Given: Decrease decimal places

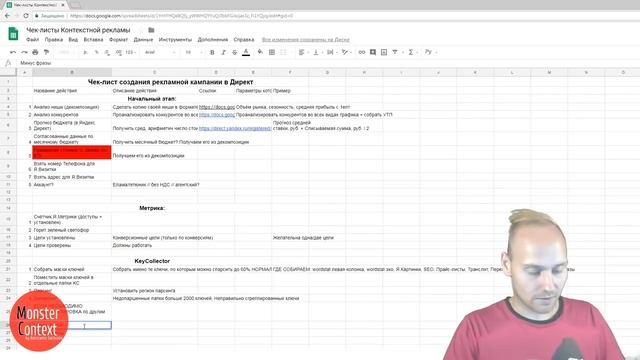Looking at the screenshot, I should point(107,52).
